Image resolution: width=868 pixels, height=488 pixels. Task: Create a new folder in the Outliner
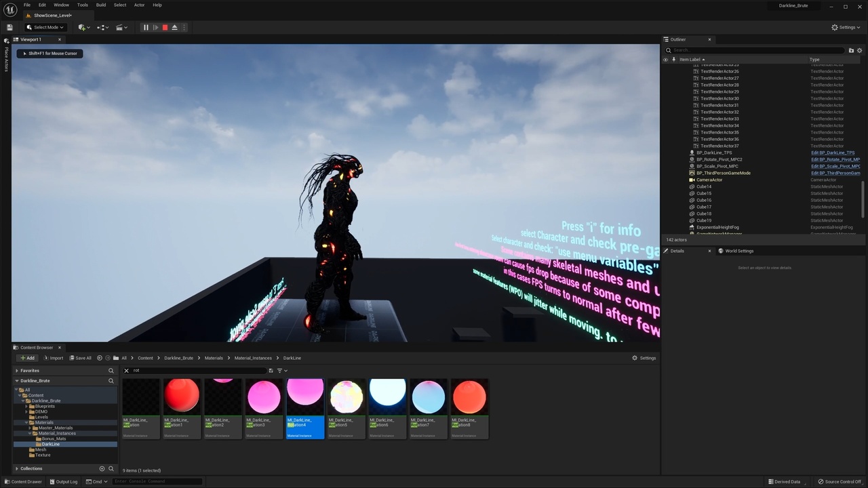[851, 50]
